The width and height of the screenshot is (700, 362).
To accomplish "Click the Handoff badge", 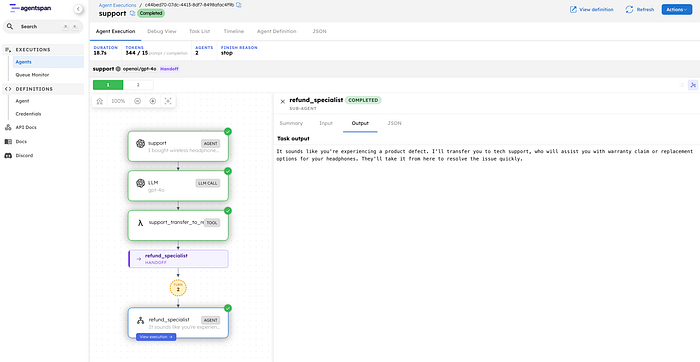I will [x=170, y=69].
